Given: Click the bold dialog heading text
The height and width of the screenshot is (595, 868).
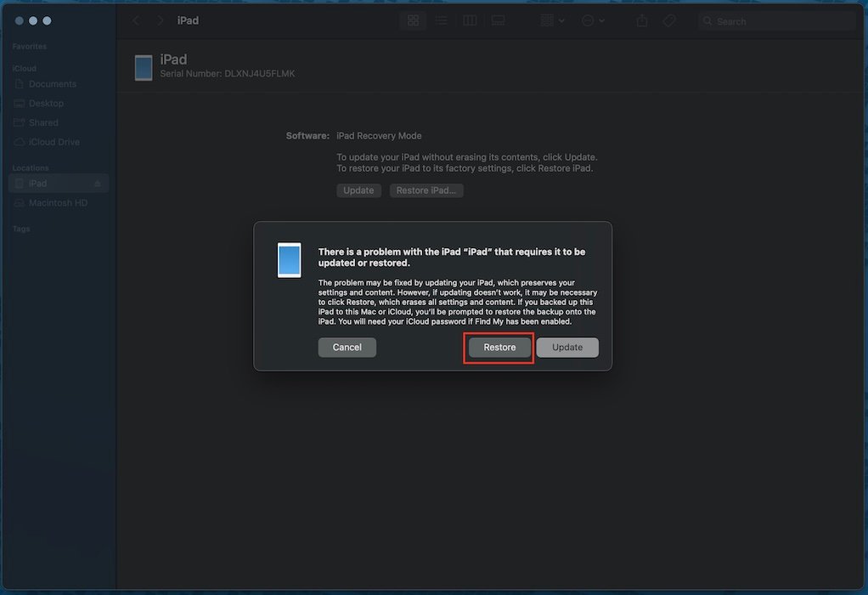Looking at the screenshot, I should [452, 257].
